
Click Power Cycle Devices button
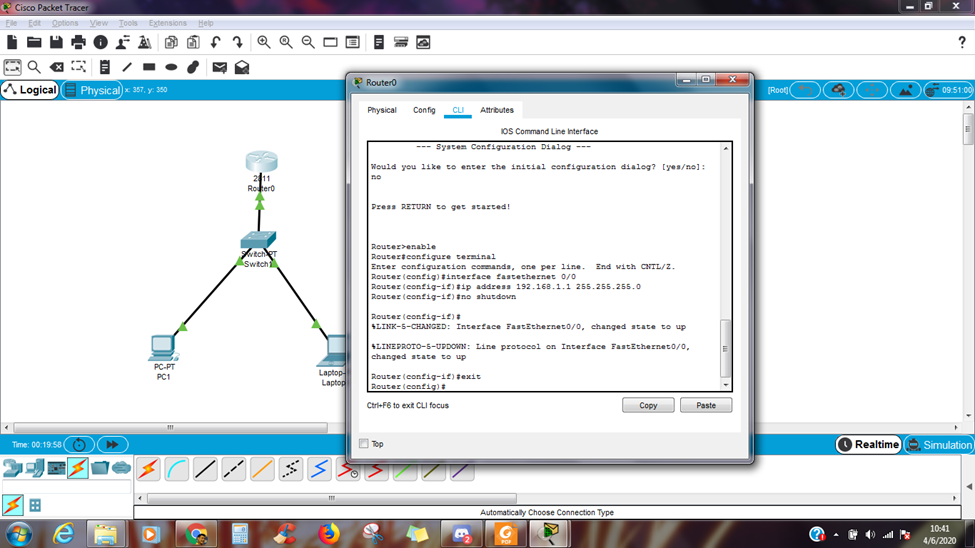click(79, 444)
